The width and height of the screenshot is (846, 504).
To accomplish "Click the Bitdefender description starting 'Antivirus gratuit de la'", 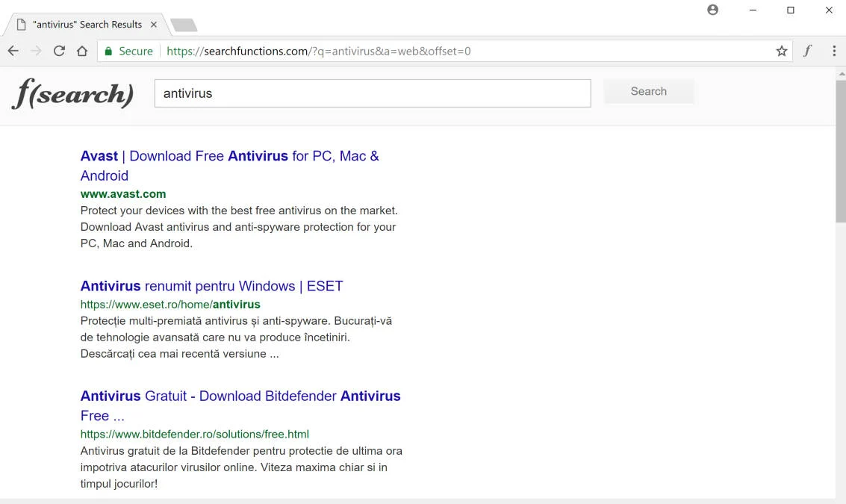I will click(241, 467).
